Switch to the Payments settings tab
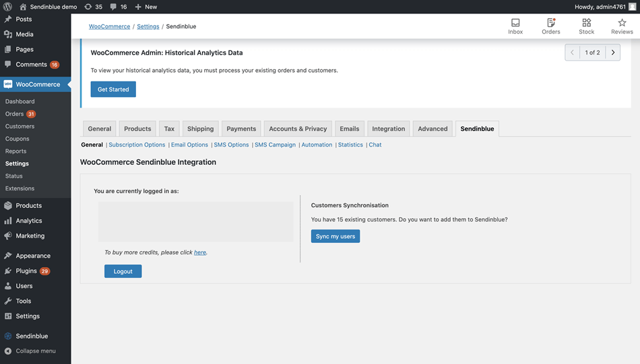 tap(241, 129)
